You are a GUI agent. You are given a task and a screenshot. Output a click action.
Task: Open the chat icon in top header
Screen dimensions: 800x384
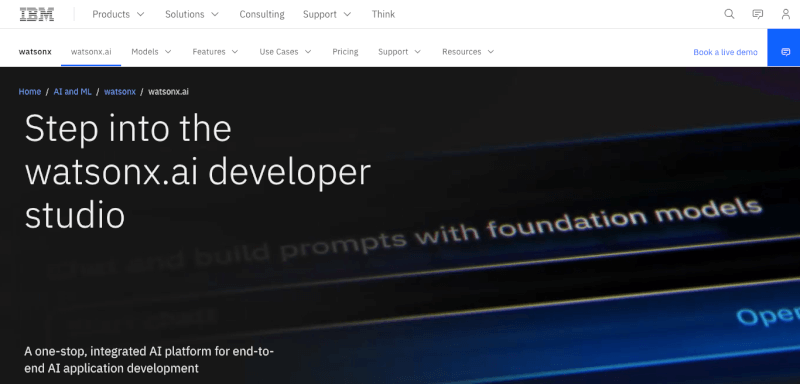(x=758, y=14)
